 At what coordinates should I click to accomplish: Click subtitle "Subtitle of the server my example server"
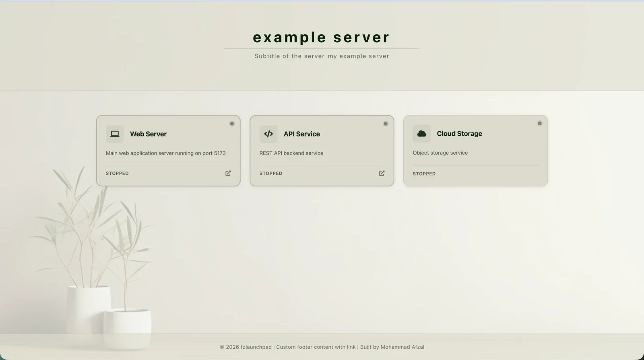[x=322, y=56]
